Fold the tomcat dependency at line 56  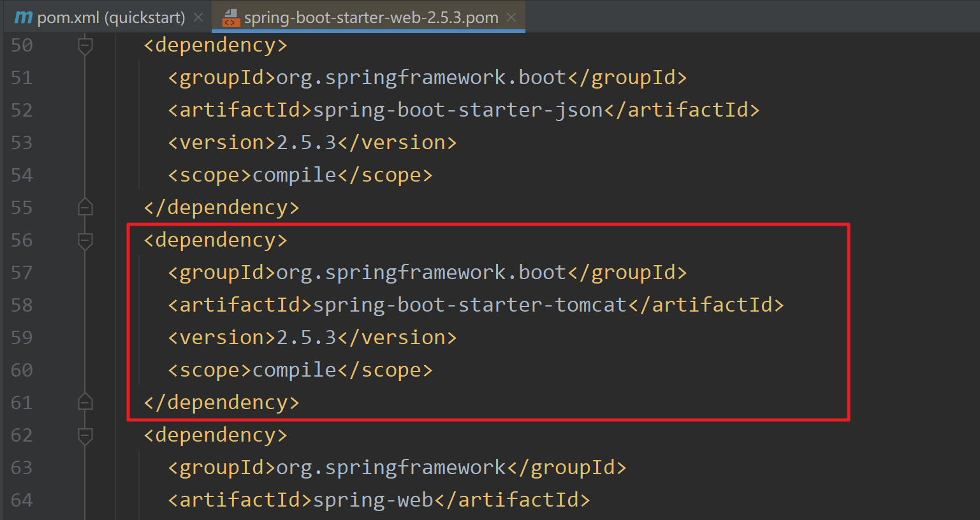85,241
